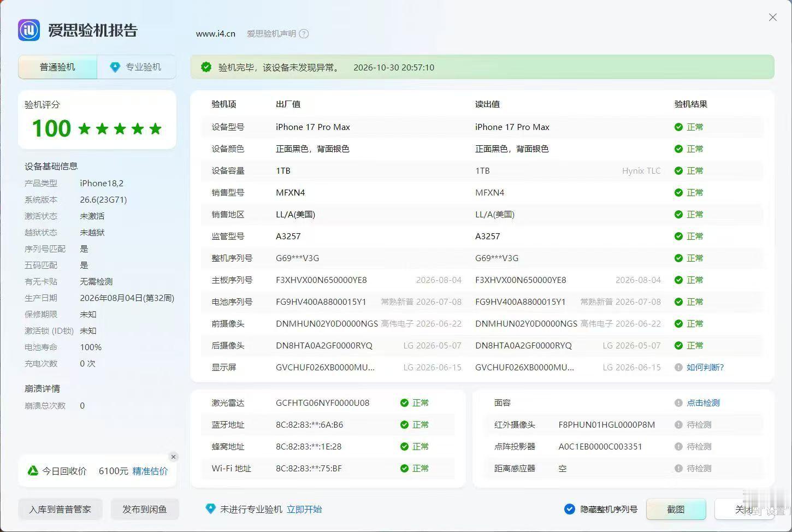Click the 立即开始 link
792x532 pixels.
304,510
